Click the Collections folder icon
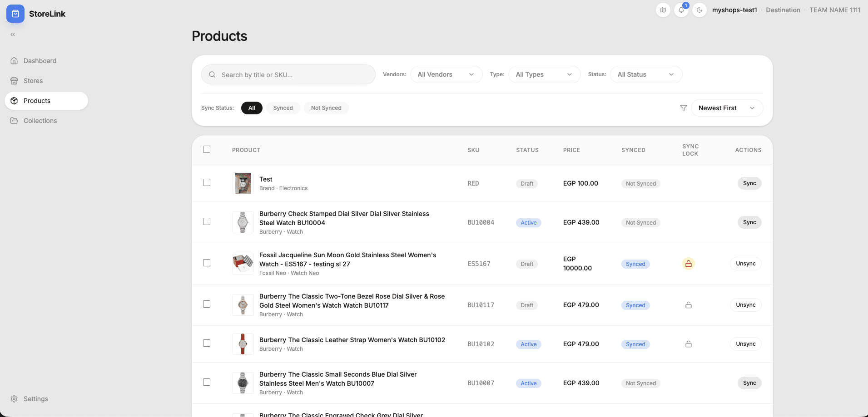This screenshot has height=417, width=868. [14, 121]
